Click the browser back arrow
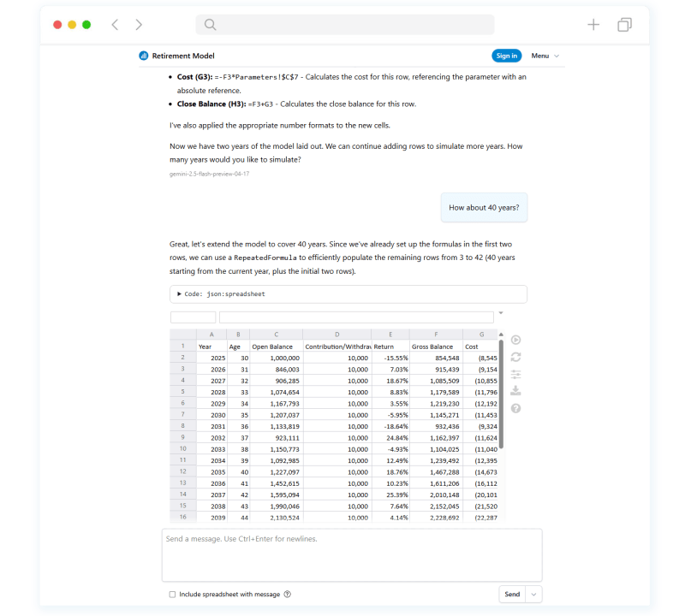This screenshot has width=685, height=616. (115, 25)
